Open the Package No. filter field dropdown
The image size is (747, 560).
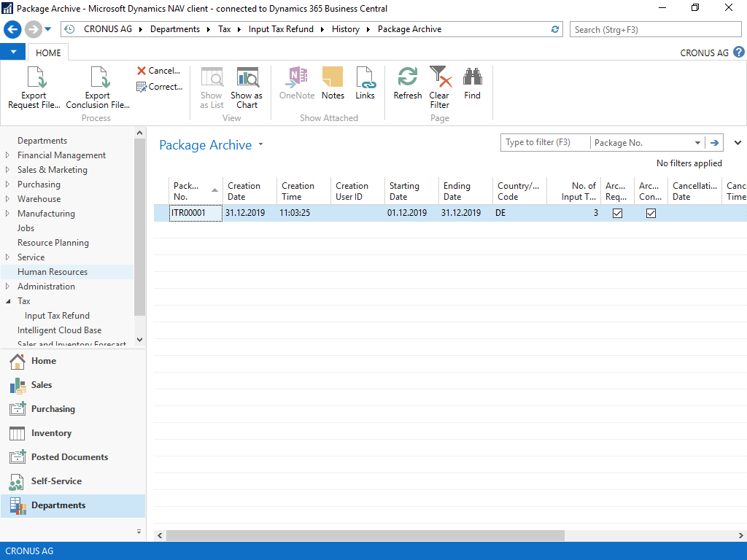pos(697,143)
